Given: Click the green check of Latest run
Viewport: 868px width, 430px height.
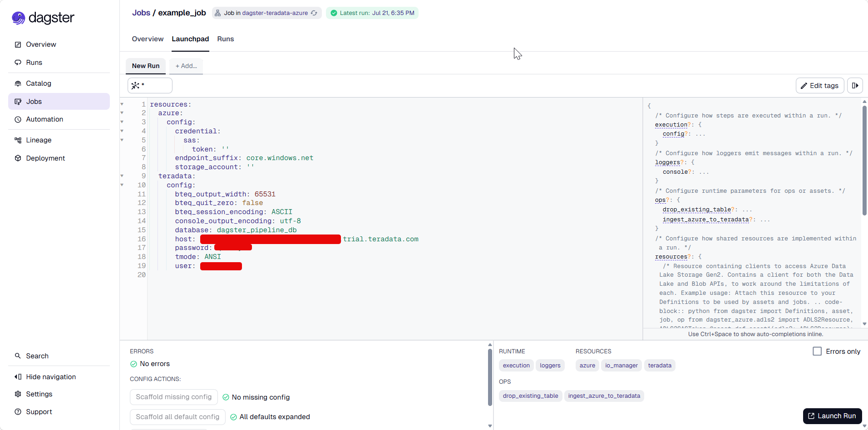Looking at the screenshot, I should pyautogui.click(x=334, y=13).
